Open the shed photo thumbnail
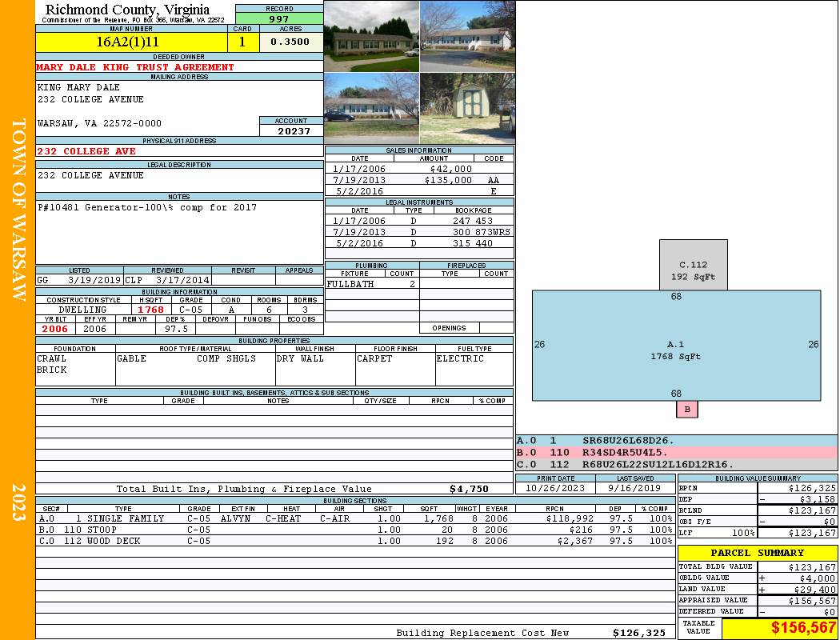The image size is (840, 640). tap(467, 109)
